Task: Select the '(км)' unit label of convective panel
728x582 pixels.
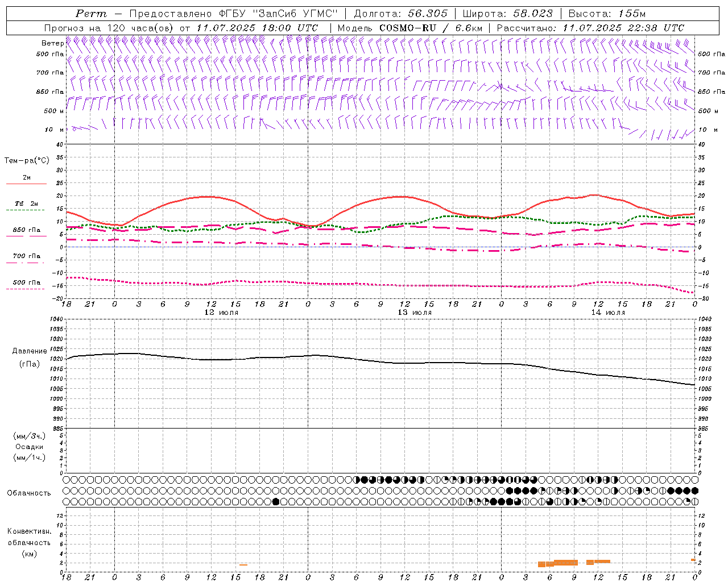Action: pyautogui.click(x=30, y=554)
